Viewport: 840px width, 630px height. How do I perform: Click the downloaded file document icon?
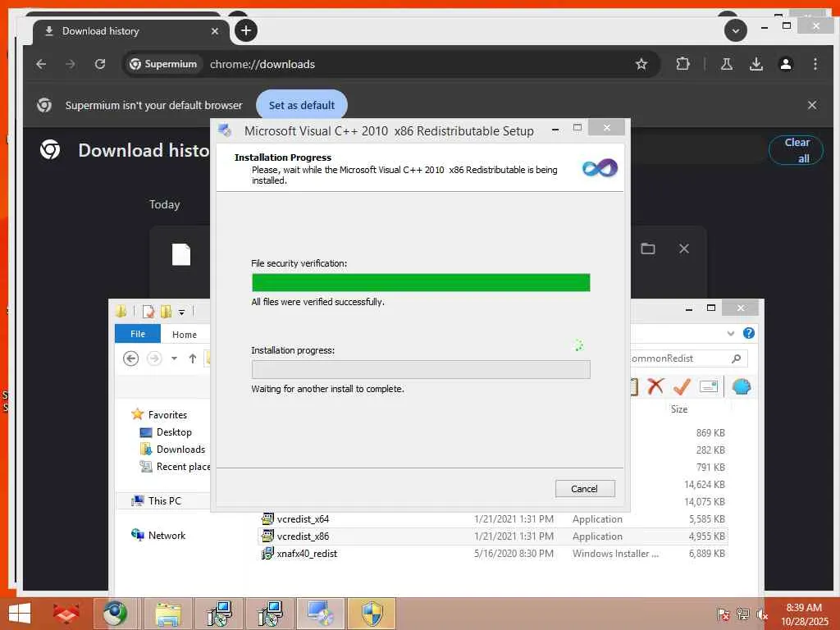[x=181, y=254]
